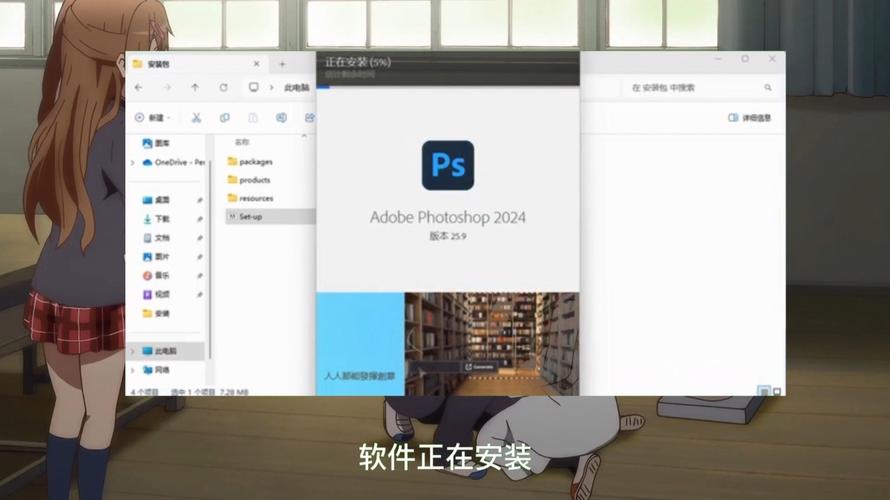This screenshot has width=890, height=500.
Task: Click the pin icon next to 音乐
Action: tap(200, 276)
